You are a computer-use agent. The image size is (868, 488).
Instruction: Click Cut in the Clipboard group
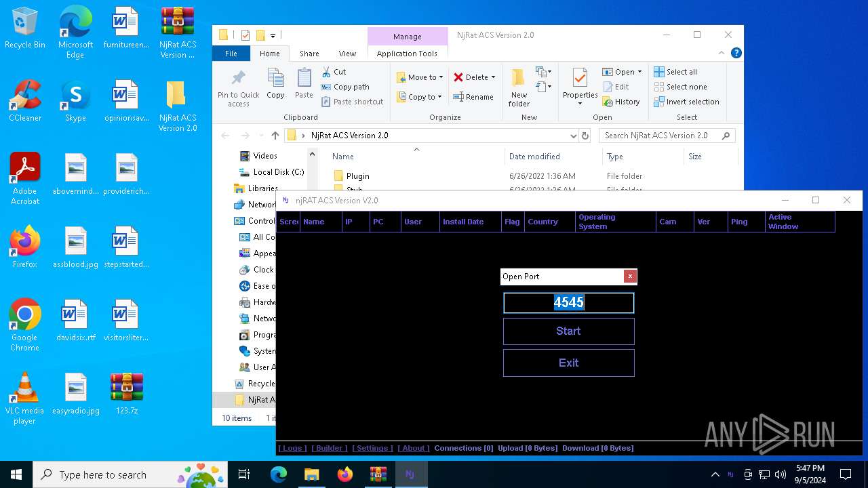click(333, 72)
